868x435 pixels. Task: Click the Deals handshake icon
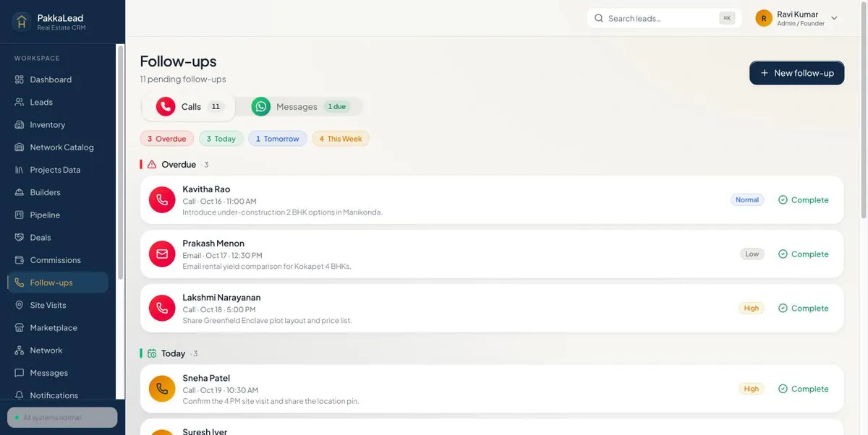pyautogui.click(x=20, y=237)
